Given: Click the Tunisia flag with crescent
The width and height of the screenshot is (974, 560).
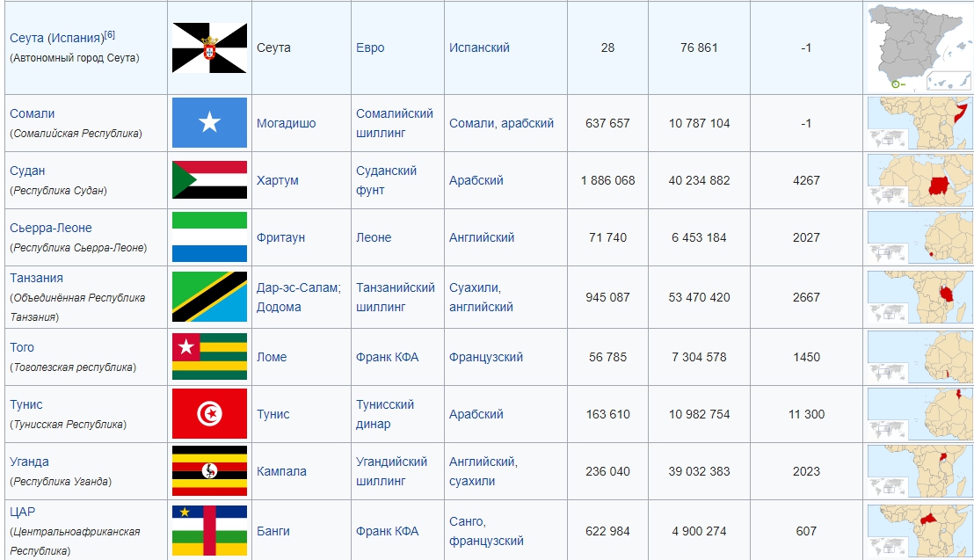Looking at the screenshot, I should point(209,414).
